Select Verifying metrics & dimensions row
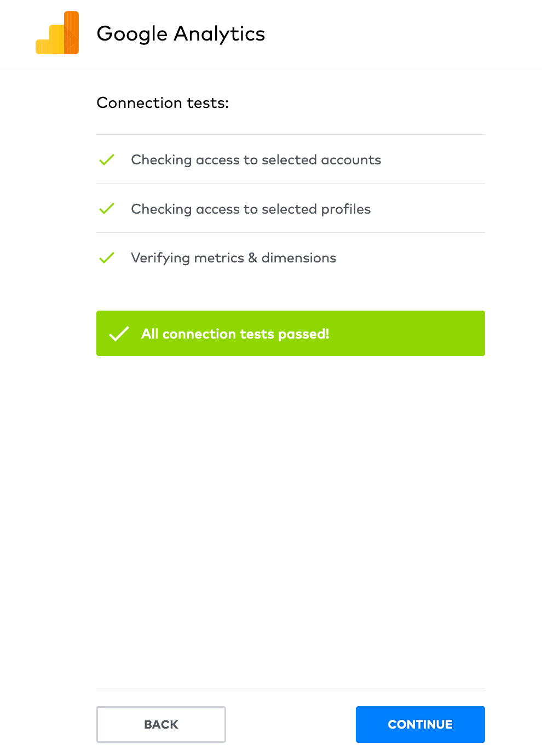 (291, 257)
